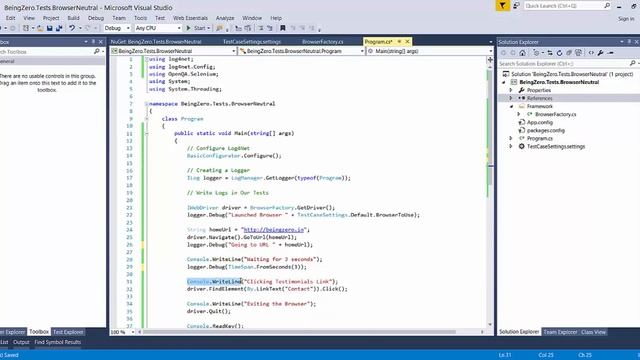Switch to the Class View tab
Screen dimensions: 640x360
[x=593, y=332]
